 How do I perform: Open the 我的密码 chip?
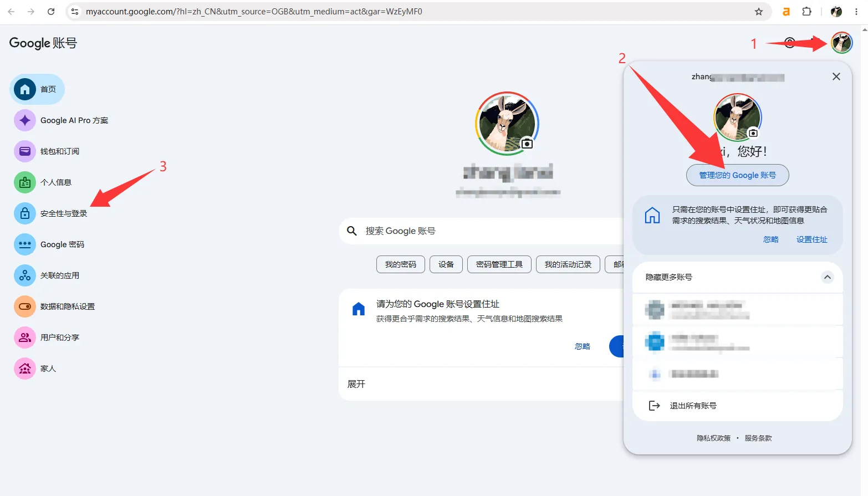[x=401, y=264]
